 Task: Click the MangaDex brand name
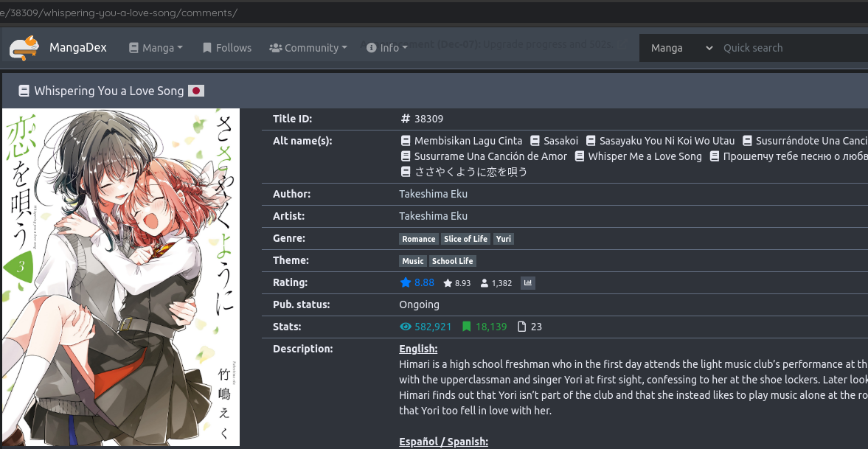pos(78,48)
